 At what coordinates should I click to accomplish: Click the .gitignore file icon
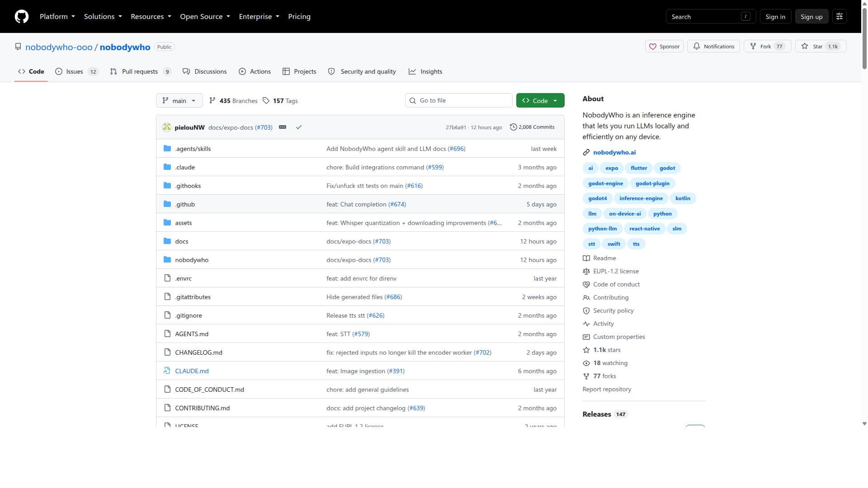167,315
